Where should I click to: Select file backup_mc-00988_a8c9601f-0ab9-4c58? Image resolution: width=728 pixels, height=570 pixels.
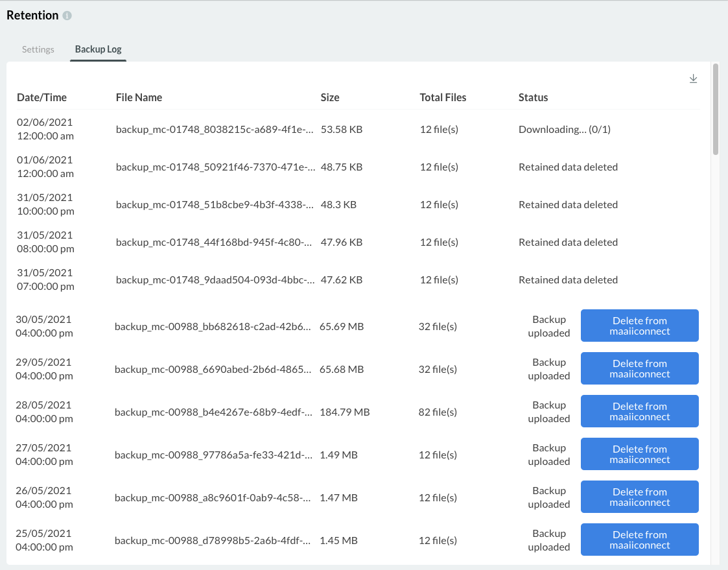(213, 497)
